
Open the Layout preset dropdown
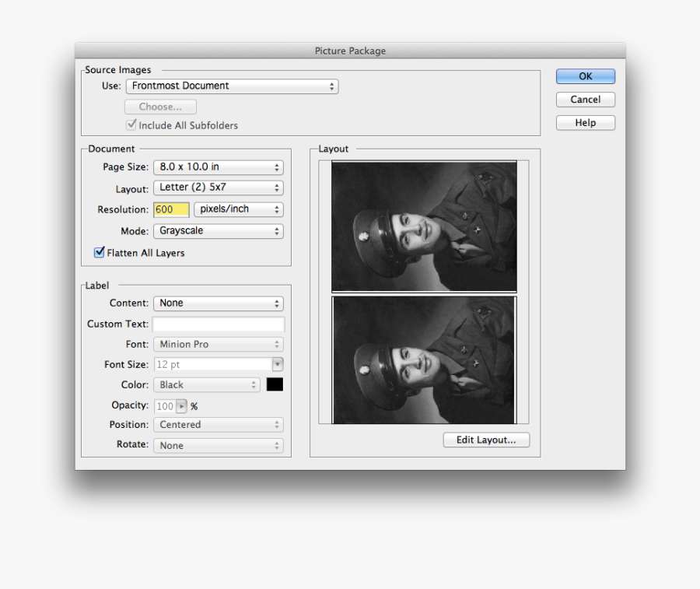(218, 188)
